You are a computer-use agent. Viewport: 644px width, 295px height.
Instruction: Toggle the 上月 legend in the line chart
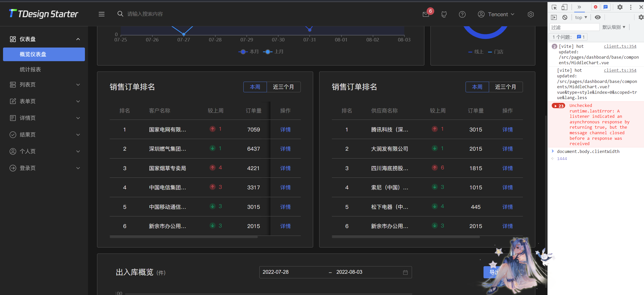tap(273, 52)
